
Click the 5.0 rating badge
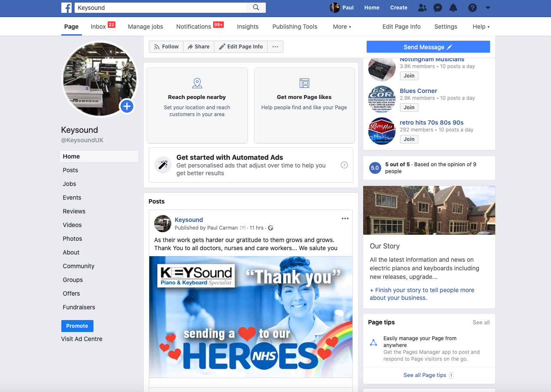point(375,168)
